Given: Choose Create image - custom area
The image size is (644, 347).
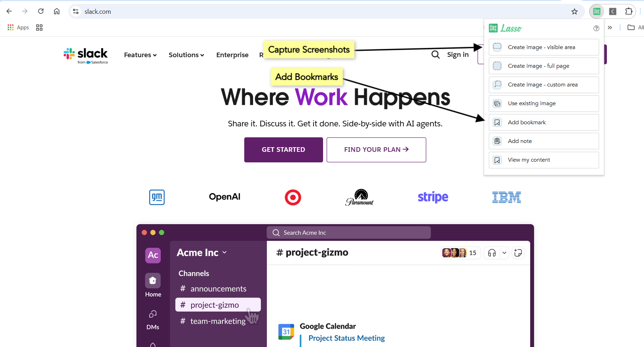Looking at the screenshot, I should coord(544,85).
